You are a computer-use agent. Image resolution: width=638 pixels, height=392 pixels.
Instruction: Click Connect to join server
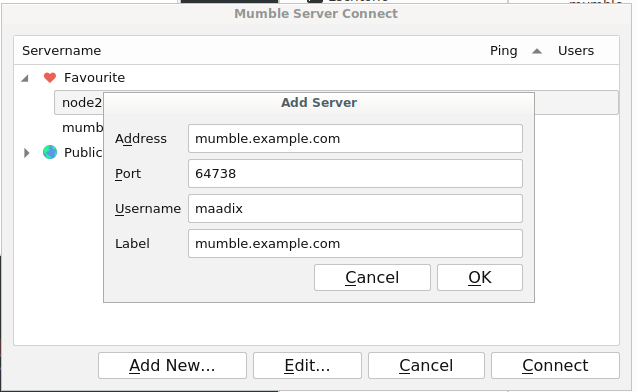[555, 366]
